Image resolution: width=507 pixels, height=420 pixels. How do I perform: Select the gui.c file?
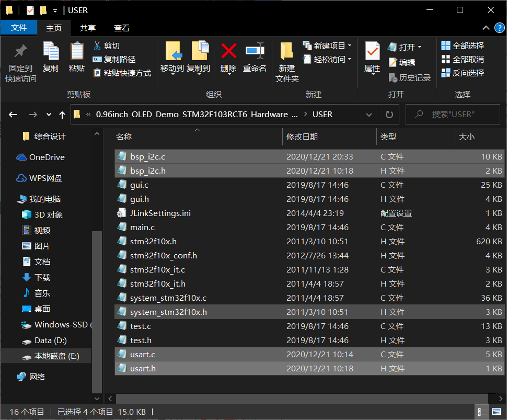tap(309, 185)
